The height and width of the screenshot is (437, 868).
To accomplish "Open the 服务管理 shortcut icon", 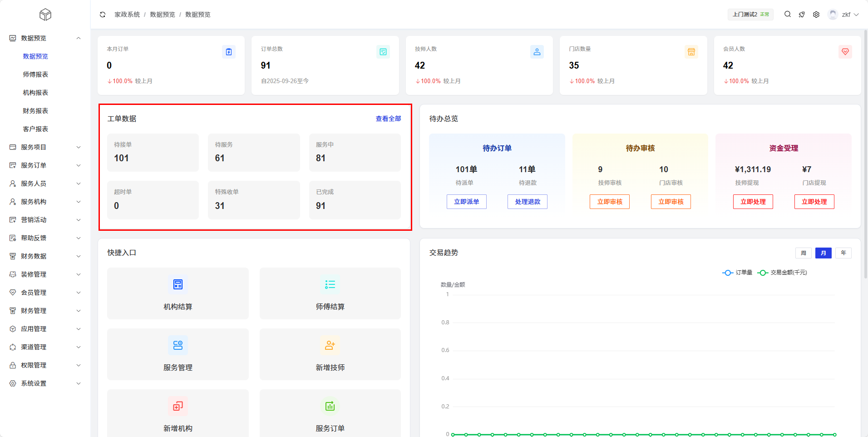I will (x=178, y=346).
